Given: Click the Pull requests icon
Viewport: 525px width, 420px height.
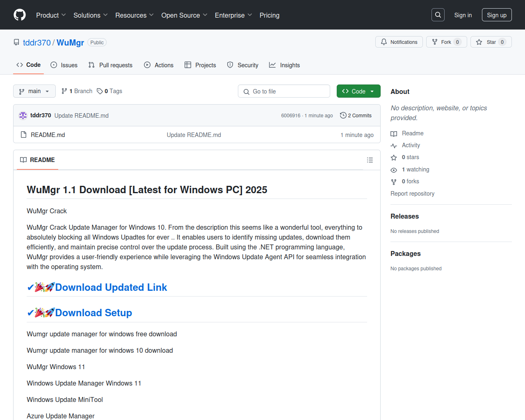Looking at the screenshot, I should click(91, 65).
